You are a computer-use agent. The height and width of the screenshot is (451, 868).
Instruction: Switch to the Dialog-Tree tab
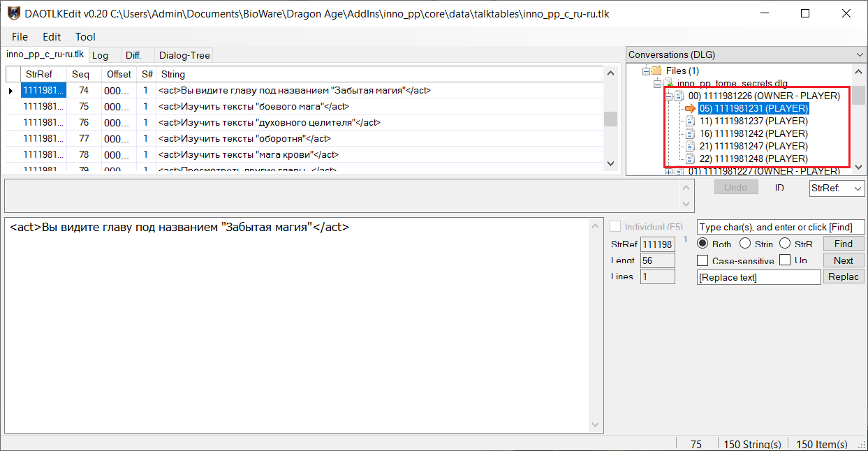[184, 55]
